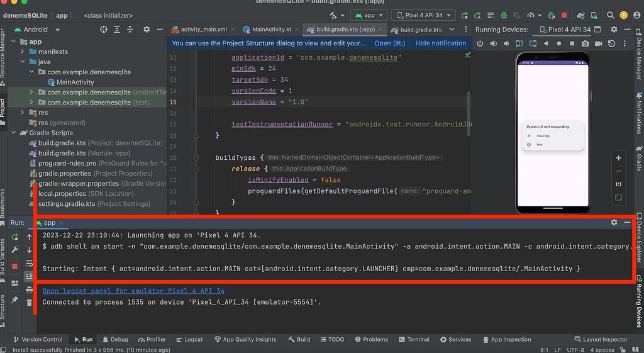Image resolution: width=644 pixels, height=353 pixels.
Task: Open the Build tool window tab
Action: click(299, 339)
